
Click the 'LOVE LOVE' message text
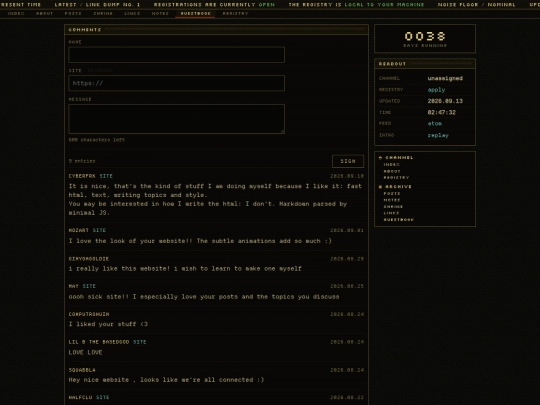(85, 352)
